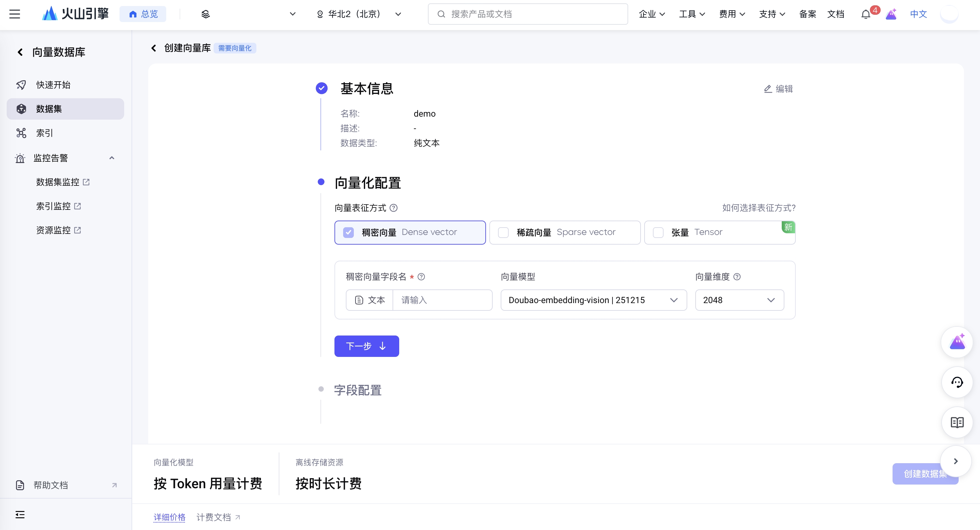Open the 向量维度 2048 dropdown
Image resolution: width=980 pixels, height=530 pixels.
tap(739, 300)
